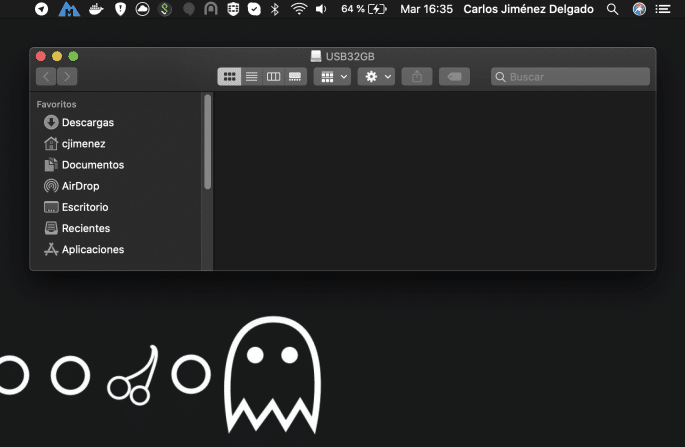Switch to column view in Finder
The height and width of the screenshot is (447, 685).
[273, 76]
